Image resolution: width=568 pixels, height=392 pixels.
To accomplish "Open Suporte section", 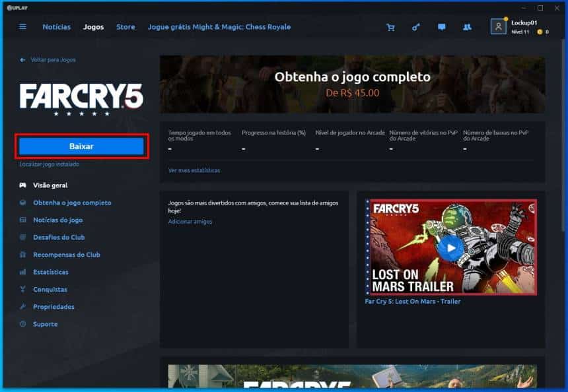I will pyautogui.click(x=46, y=324).
